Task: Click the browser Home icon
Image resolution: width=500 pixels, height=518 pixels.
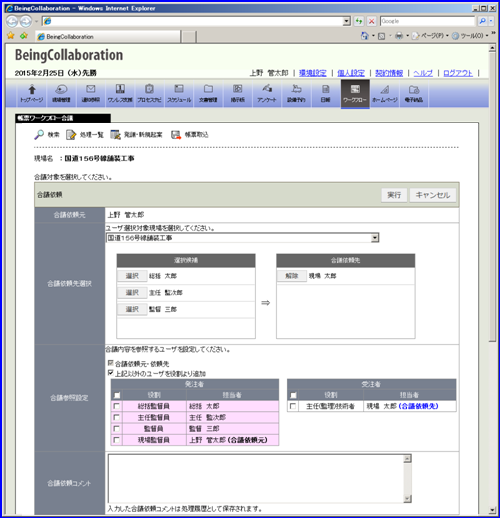Action: click(365, 36)
